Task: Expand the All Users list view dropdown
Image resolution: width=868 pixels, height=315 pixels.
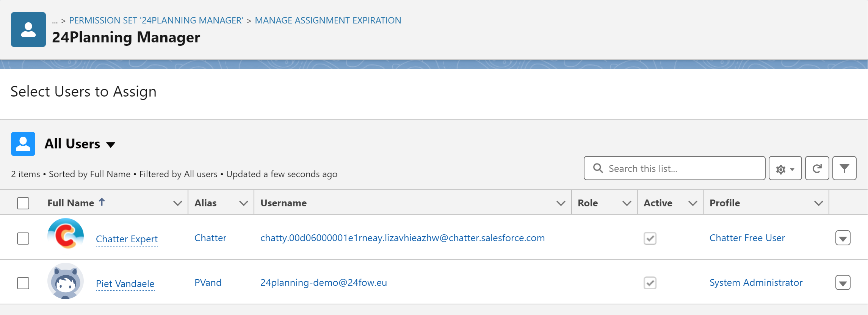Action: [x=111, y=145]
